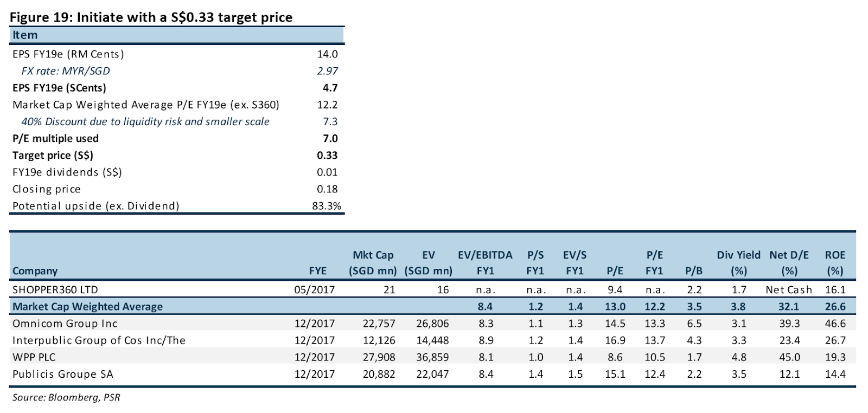Click the Potential upside value 83.3%
Viewport: 868px width, 413px height.
tap(327, 206)
